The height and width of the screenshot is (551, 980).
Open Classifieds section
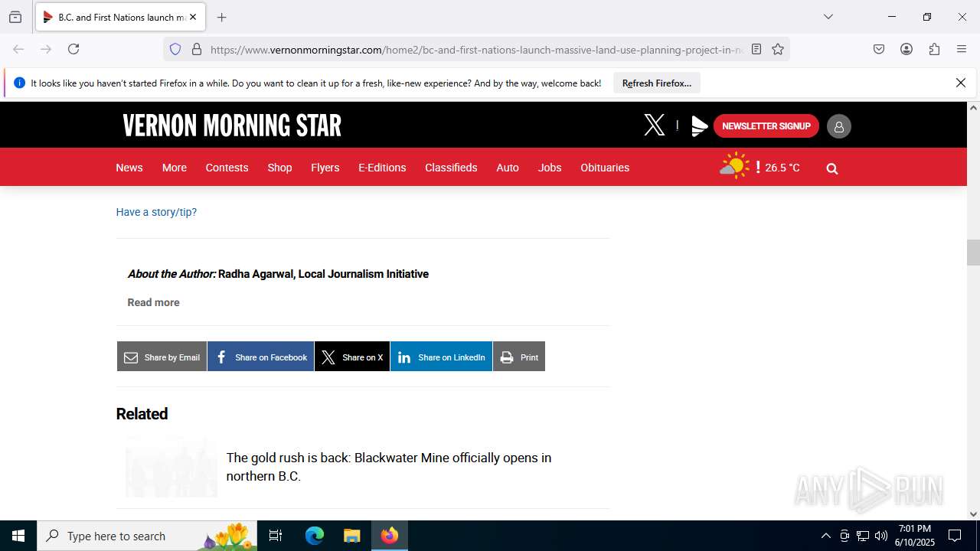(451, 168)
